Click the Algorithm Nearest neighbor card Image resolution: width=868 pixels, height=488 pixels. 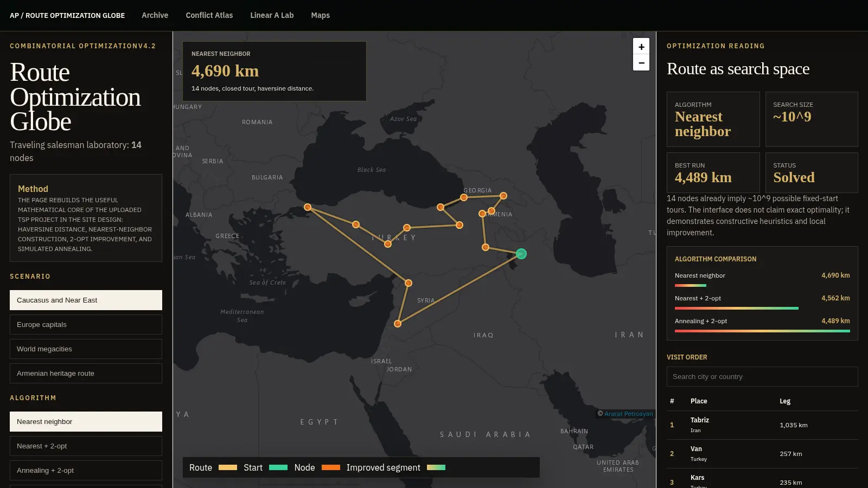(713, 119)
